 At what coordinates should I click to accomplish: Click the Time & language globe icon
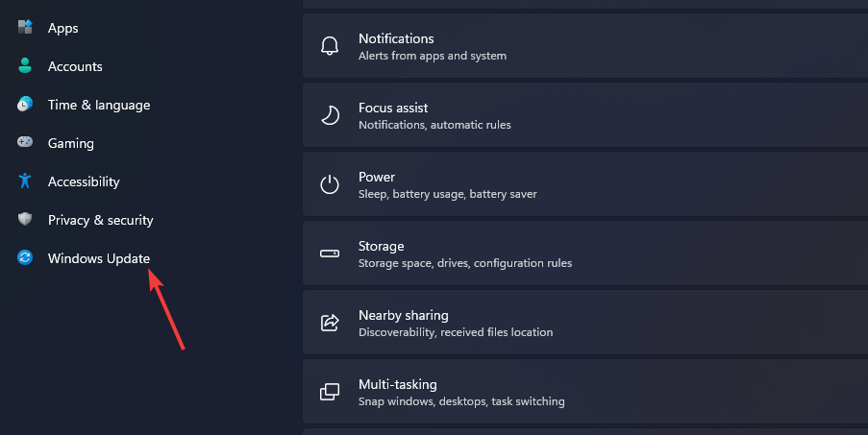(26, 105)
